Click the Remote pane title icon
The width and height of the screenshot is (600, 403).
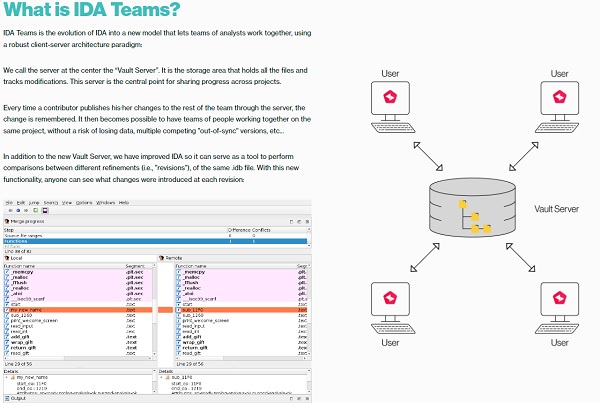161,258
